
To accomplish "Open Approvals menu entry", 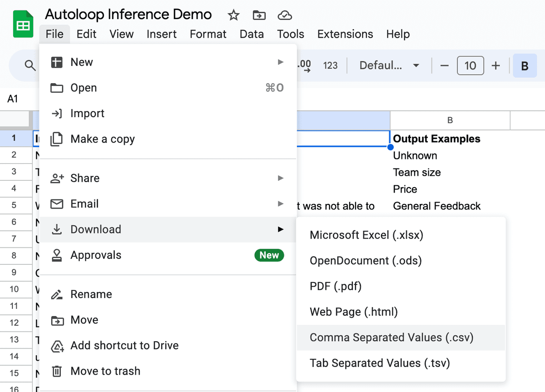I will [x=168, y=255].
